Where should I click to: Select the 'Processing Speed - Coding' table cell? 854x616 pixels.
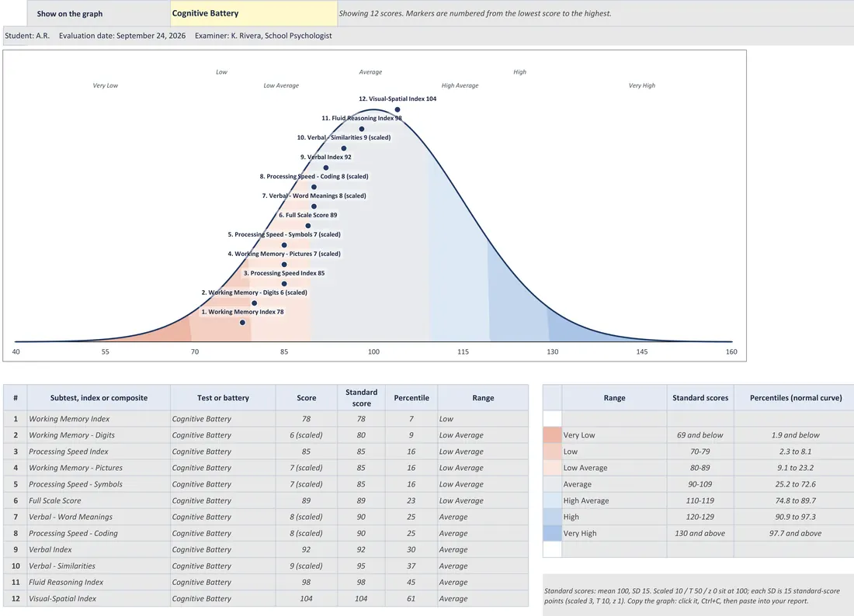[x=99, y=533]
